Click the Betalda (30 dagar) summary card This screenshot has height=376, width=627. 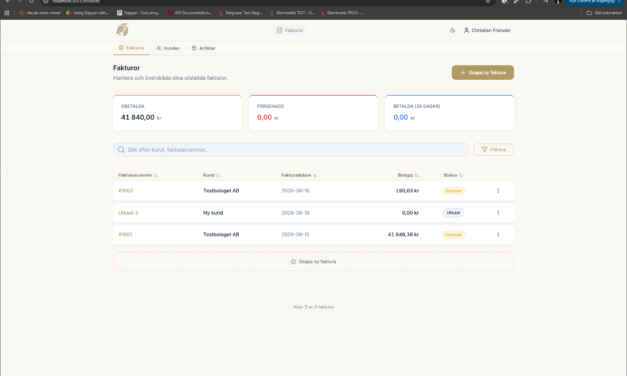(449, 112)
